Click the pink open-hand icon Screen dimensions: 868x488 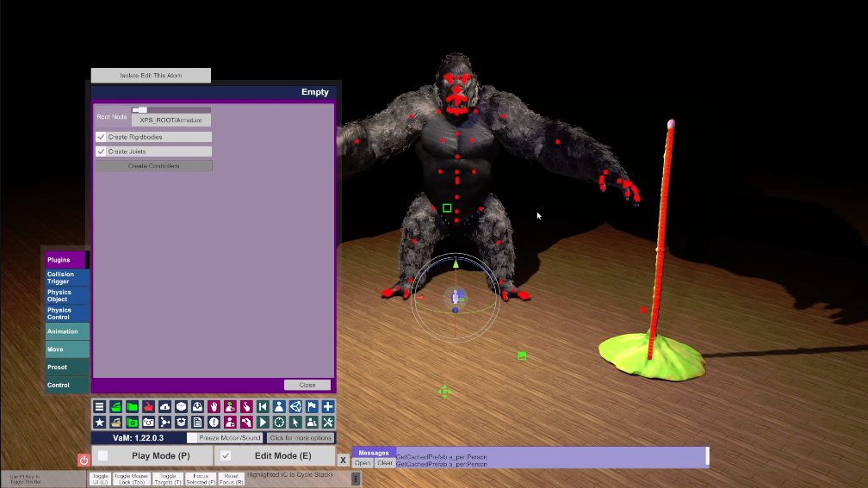point(214,406)
